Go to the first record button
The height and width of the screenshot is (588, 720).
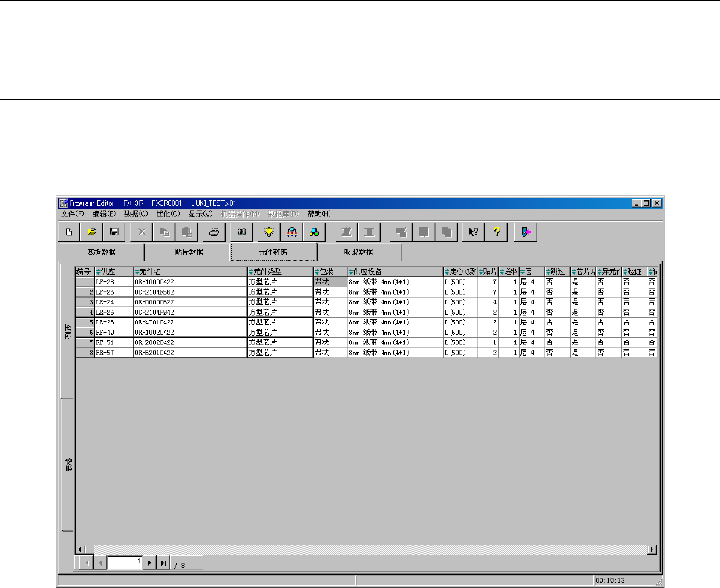tap(86, 563)
